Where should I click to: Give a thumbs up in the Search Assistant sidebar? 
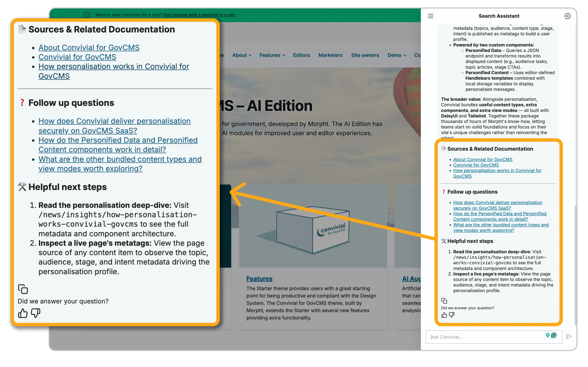tap(444, 315)
